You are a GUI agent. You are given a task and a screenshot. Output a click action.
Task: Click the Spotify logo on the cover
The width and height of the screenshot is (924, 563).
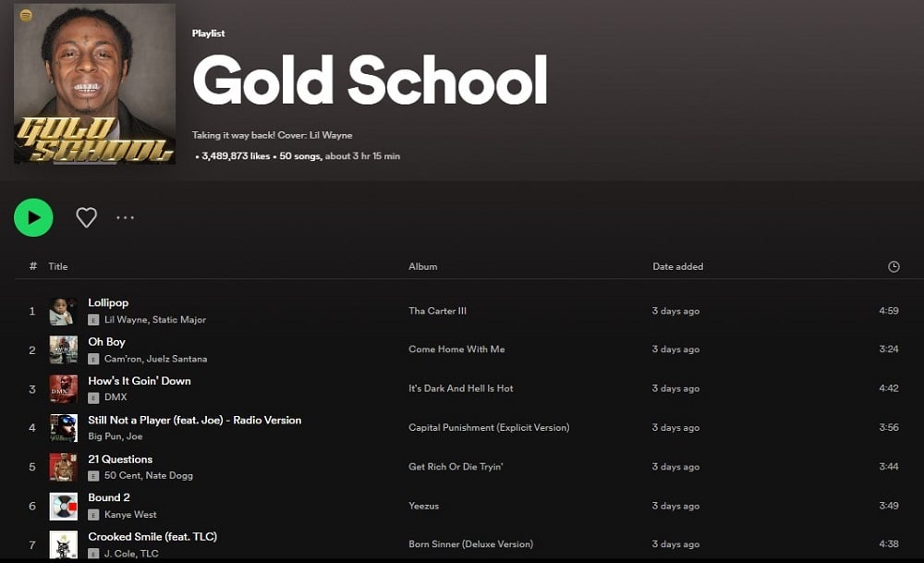pyautogui.click(x=26, y=16)
